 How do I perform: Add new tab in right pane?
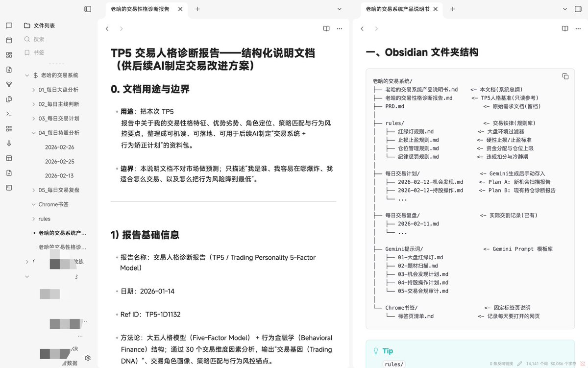pyautogui.click(x=452, y=9)
